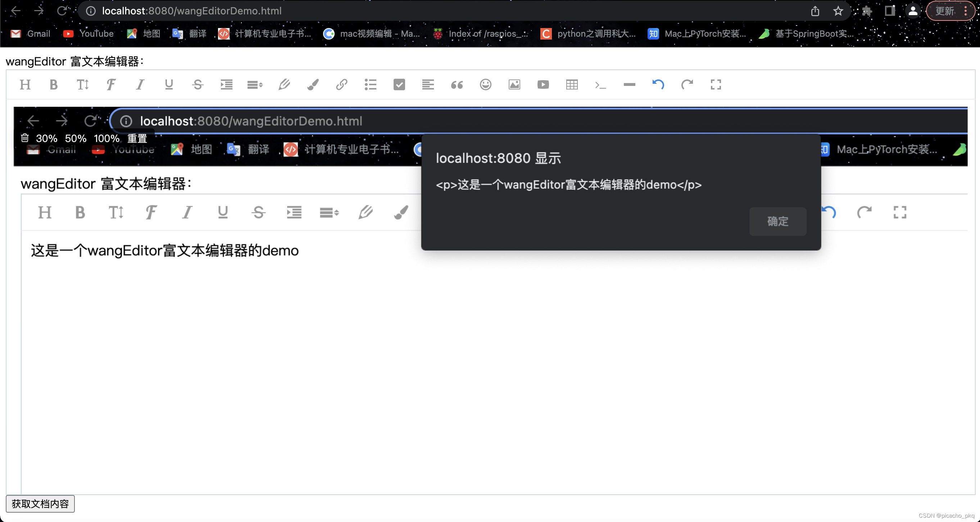Click the browser address bar URL
The height and width of the screenshot is (522, 980).
(x=192, y=11)
